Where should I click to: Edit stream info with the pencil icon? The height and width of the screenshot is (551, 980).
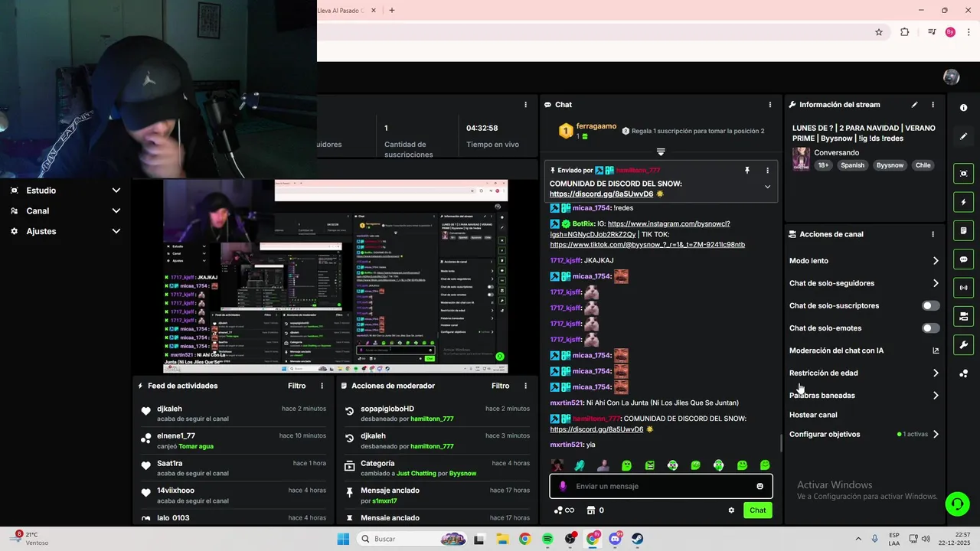[914, 105]
